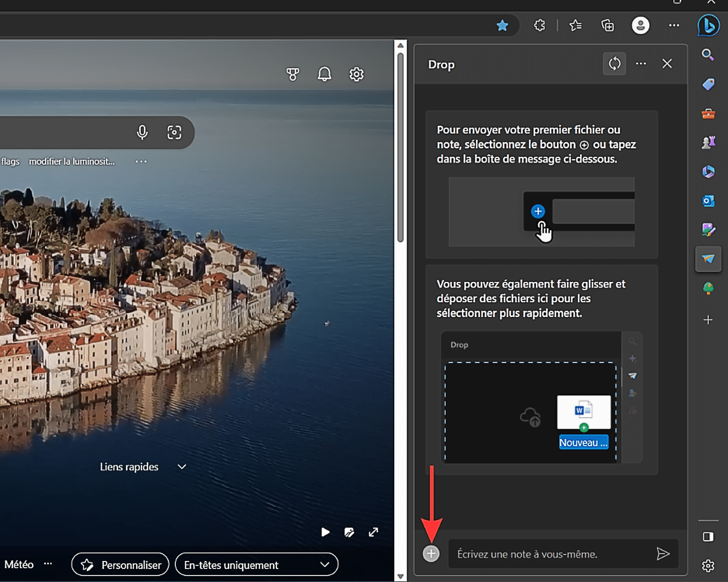Open the Collections icon in toolbar
This screenshot has height=582, width=728.
click(608, 25)
